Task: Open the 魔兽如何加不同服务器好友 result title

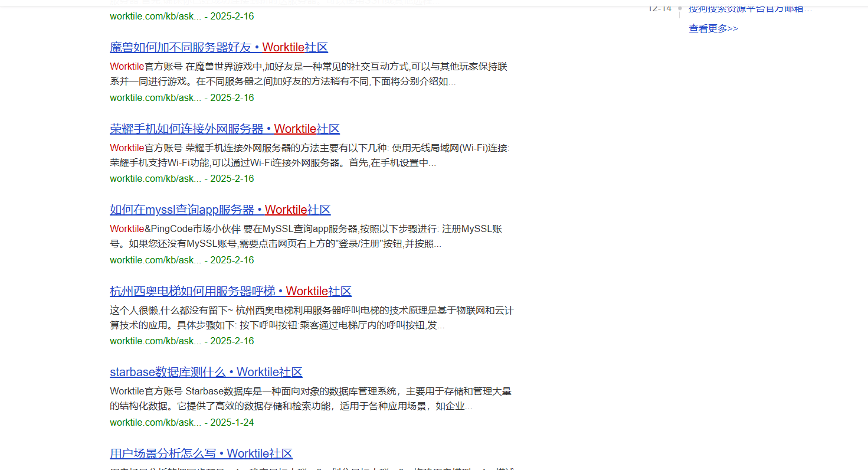Action: [x=219, y=48]
